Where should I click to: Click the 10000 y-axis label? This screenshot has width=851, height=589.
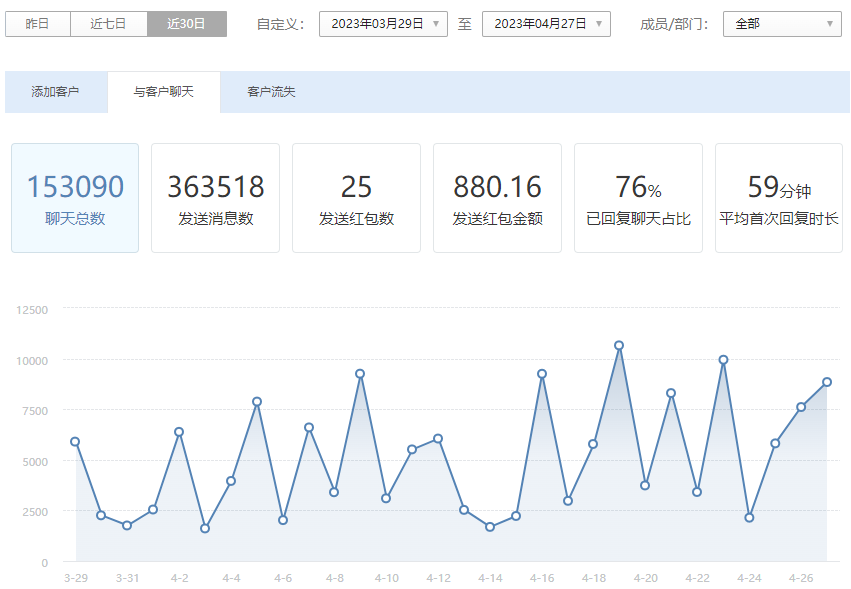32,361
